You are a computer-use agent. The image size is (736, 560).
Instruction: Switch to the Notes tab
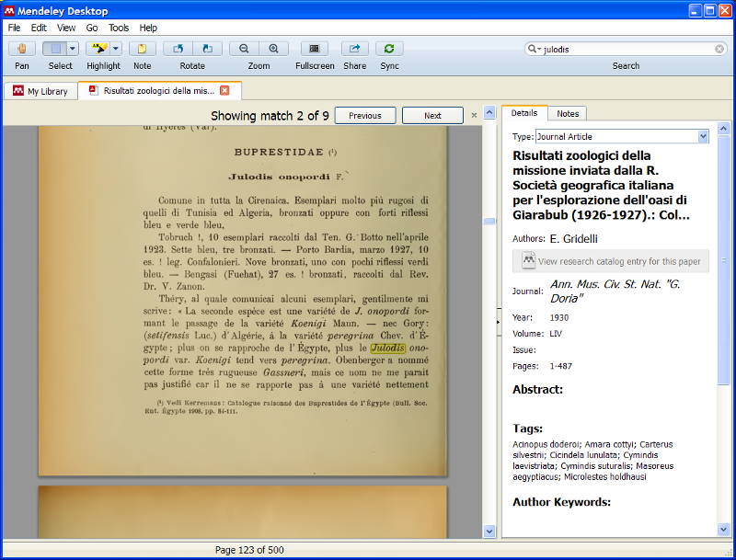click(x=568, y=113)
